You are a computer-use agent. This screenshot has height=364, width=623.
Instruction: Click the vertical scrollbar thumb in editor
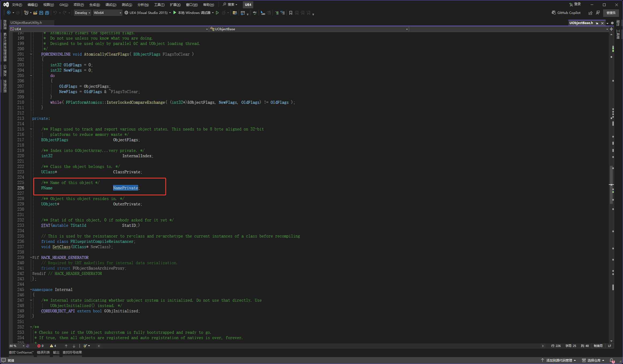point(611,185)
